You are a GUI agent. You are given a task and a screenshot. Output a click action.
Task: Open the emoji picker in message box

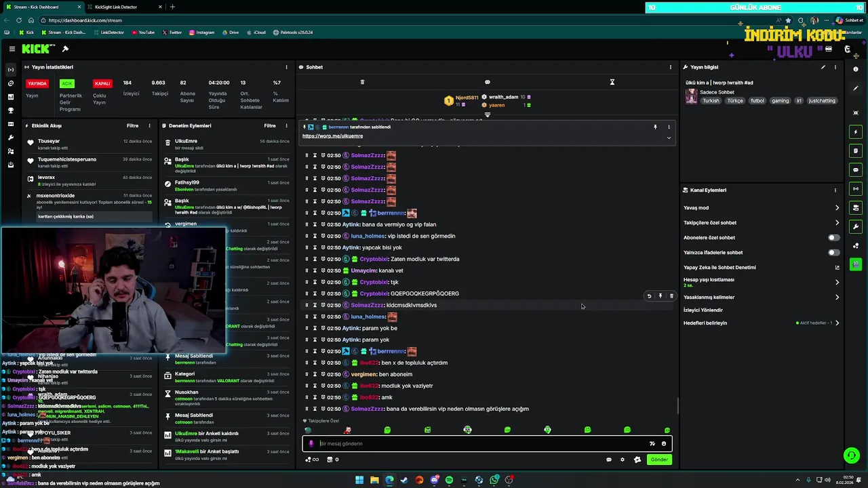pos(663,444)
